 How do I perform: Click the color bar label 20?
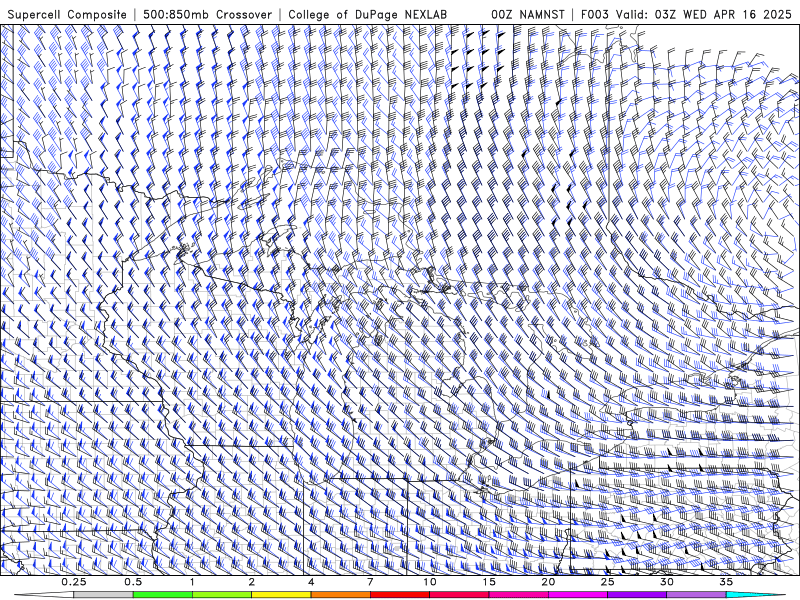coord(548,582)
